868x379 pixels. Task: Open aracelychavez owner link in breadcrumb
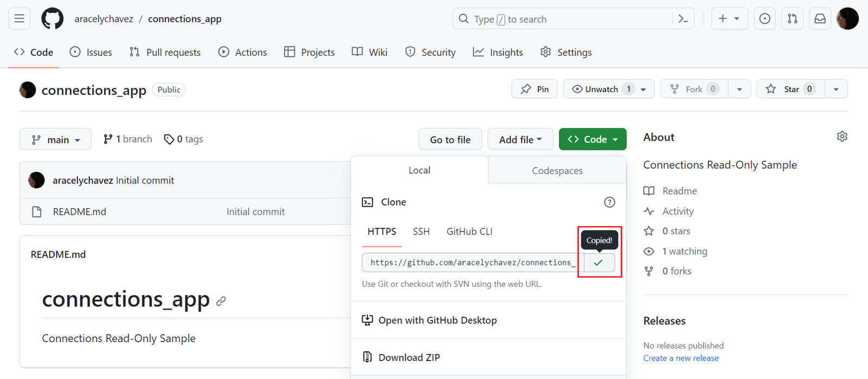click(104, 19)
